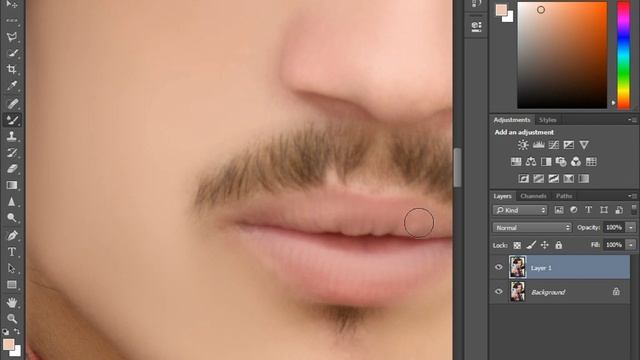The image size is (640, 360).
Task: Select the History Brush tool
Action: click(x=12, y=152)
